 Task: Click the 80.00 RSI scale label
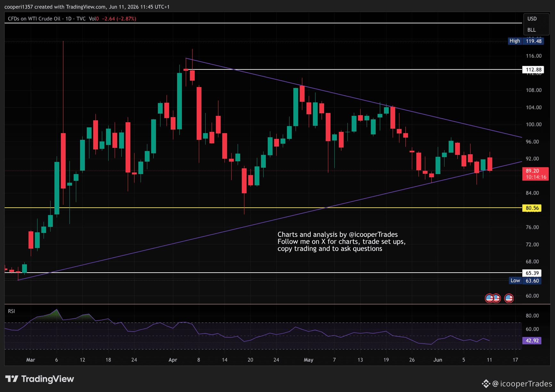[532, 316]
